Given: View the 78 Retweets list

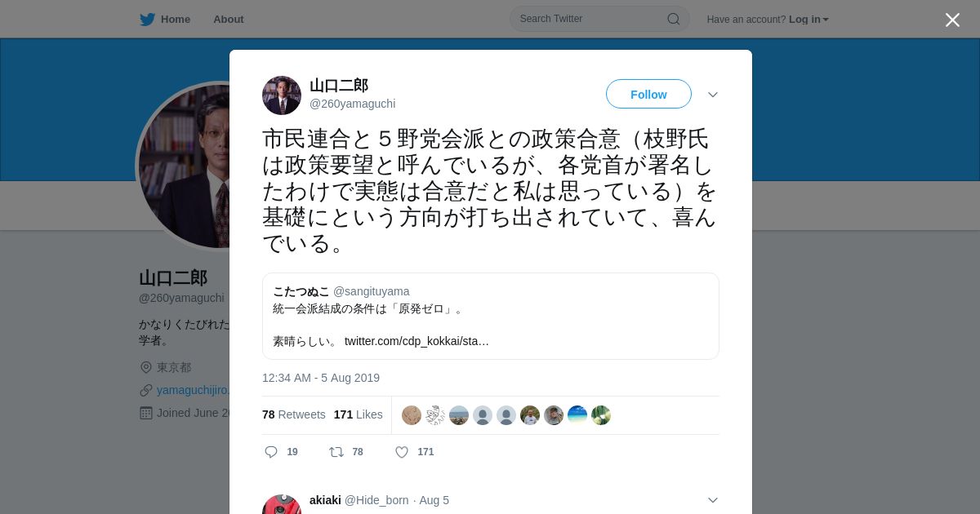Looking at the screenshot, I should pos(294,414).
